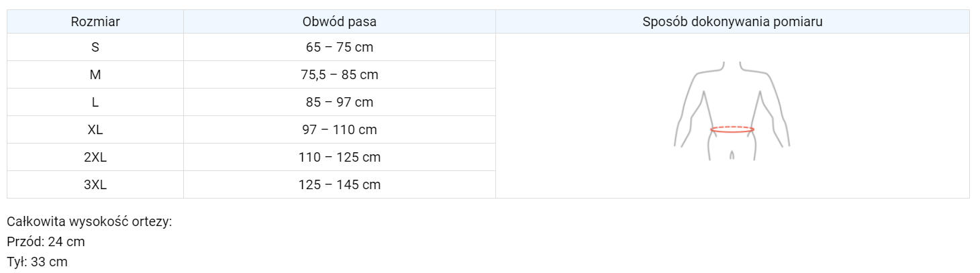Click the 85 – 97 cm cell
Viewport: 980px width, 273px height.
[340, 103]
